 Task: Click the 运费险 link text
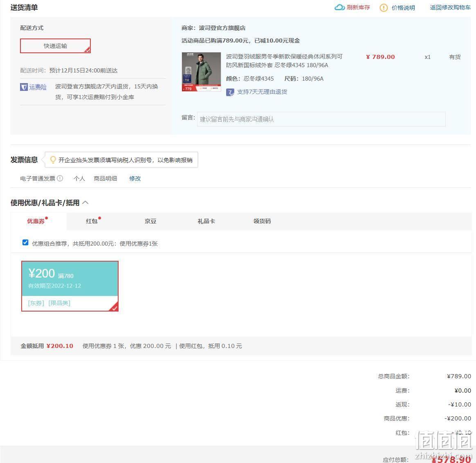(38, 87)
